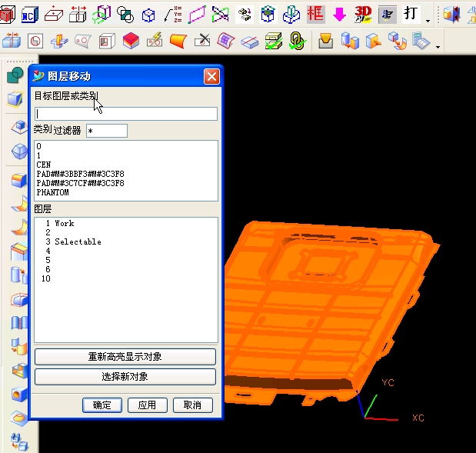The height and width of the screenshot is (453, 476).
Task: Select category "PAD#M#3C7CF#M#3C3F8"
Action: pyautogui.click(x=126, y=183)
